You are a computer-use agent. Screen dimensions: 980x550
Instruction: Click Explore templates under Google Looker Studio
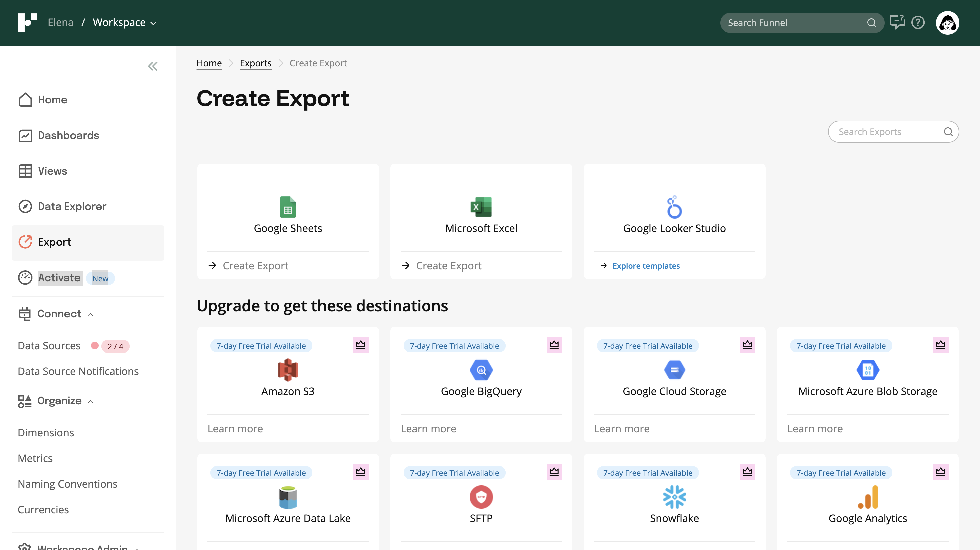tap(646, 266)
